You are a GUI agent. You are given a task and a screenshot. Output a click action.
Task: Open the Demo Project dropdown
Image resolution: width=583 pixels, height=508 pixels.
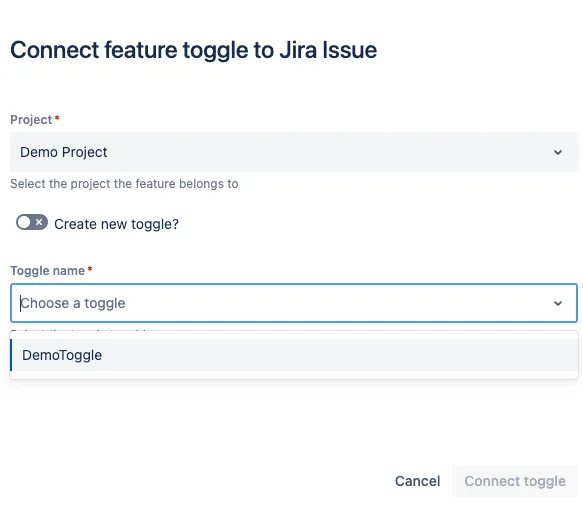pos(294,152)
